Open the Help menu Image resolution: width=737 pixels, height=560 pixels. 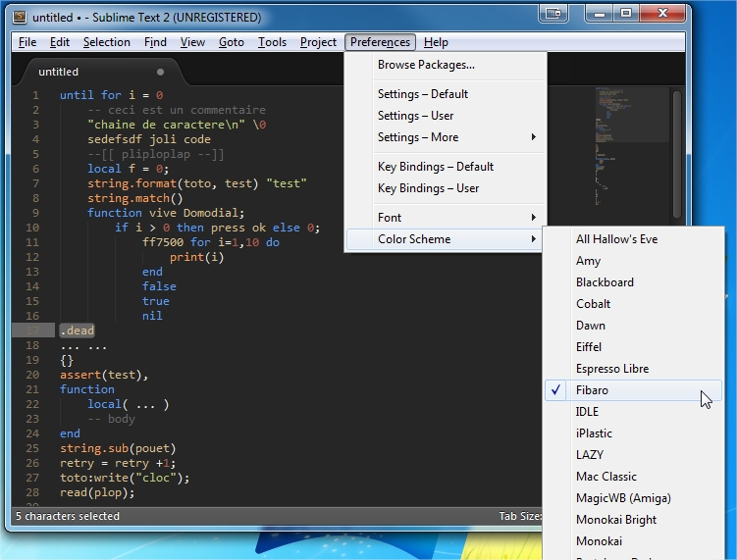(436, 42)
